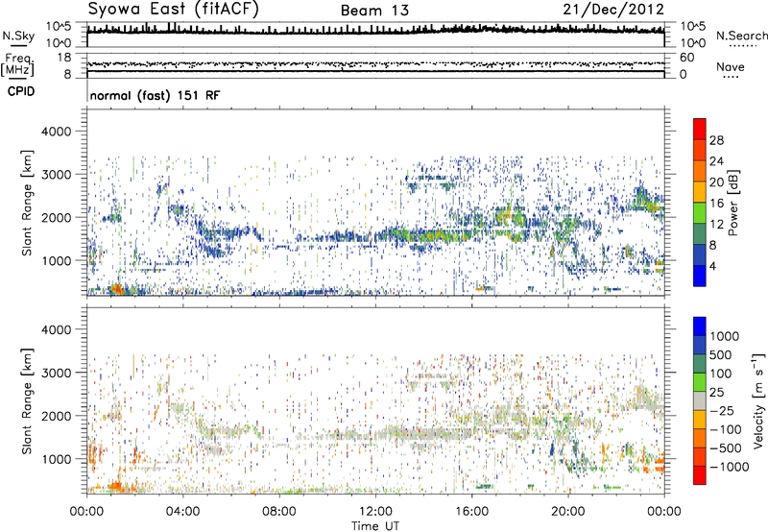Click the date label "21/Dec/2012"
The image size is (768, 532).
pos(613,10)
